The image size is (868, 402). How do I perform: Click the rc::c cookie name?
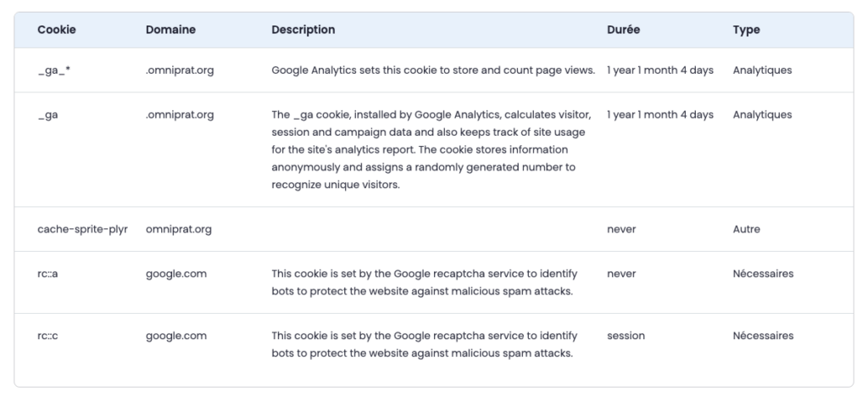[47, 336]
